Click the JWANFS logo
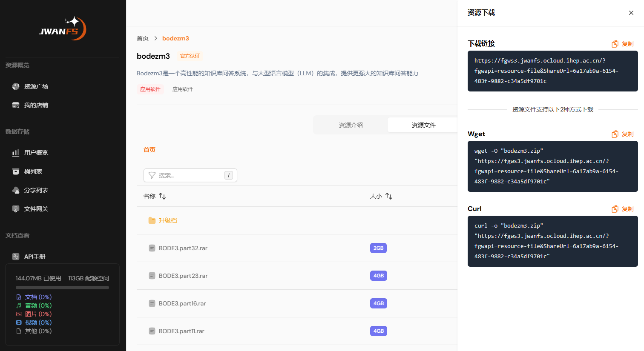This screenshot has height=351, width=644. click(63, 29)
